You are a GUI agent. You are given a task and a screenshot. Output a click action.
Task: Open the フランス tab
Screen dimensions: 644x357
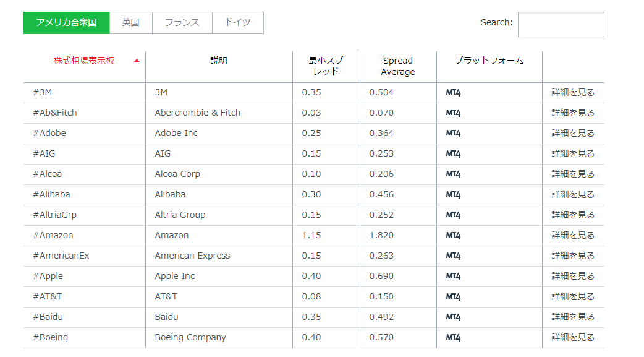182,23
